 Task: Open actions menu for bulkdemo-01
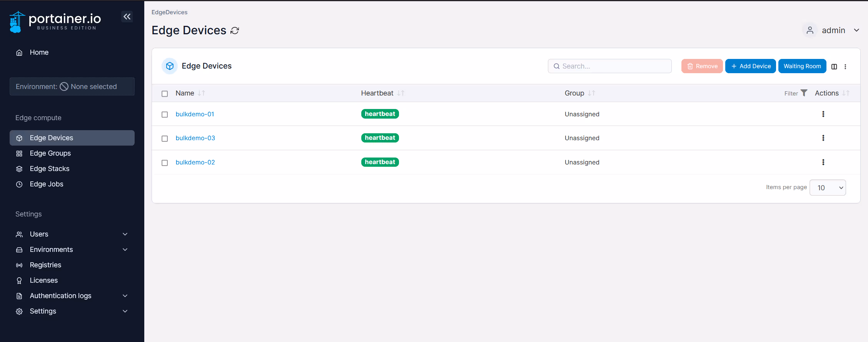(x=823, y=114)
